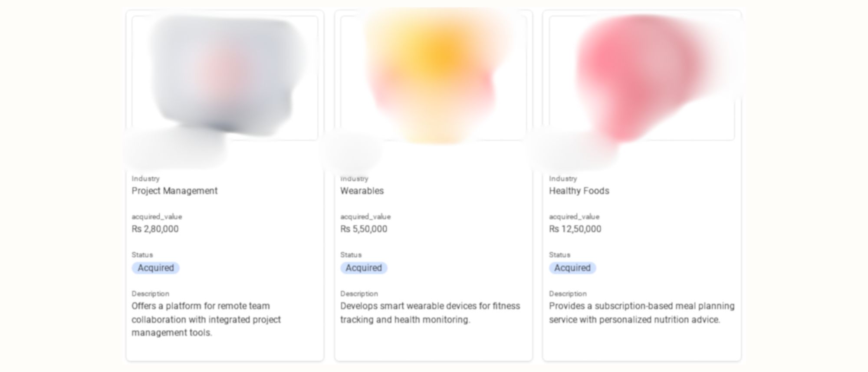Open the Wearables card image
This screenshot has width=868, height=372.
point(433,78)
